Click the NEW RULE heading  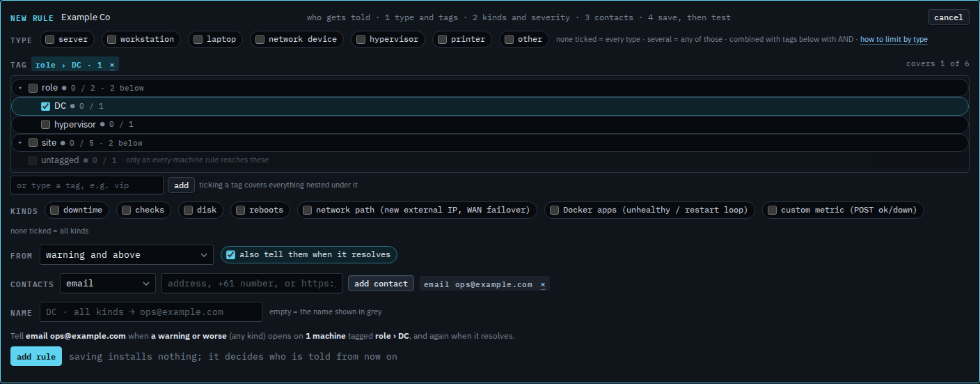32,17
